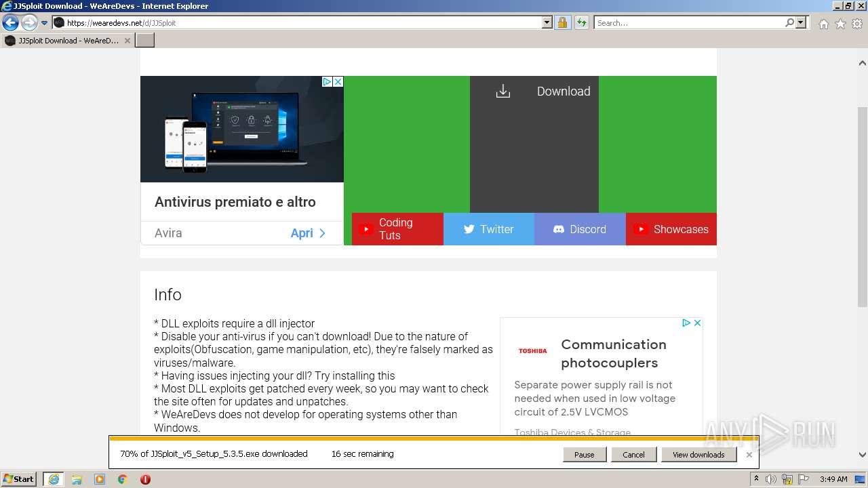The height and width of the screenshot is (488, 868).
Task: Click the Avira ad AdChoices info icon
Action: (327, 81)
